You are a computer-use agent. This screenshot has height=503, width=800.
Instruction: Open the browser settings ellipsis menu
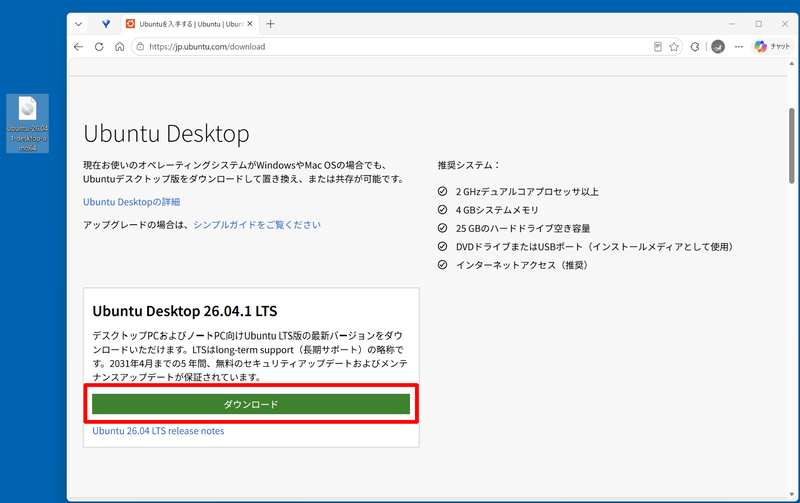tap(739, 46)
